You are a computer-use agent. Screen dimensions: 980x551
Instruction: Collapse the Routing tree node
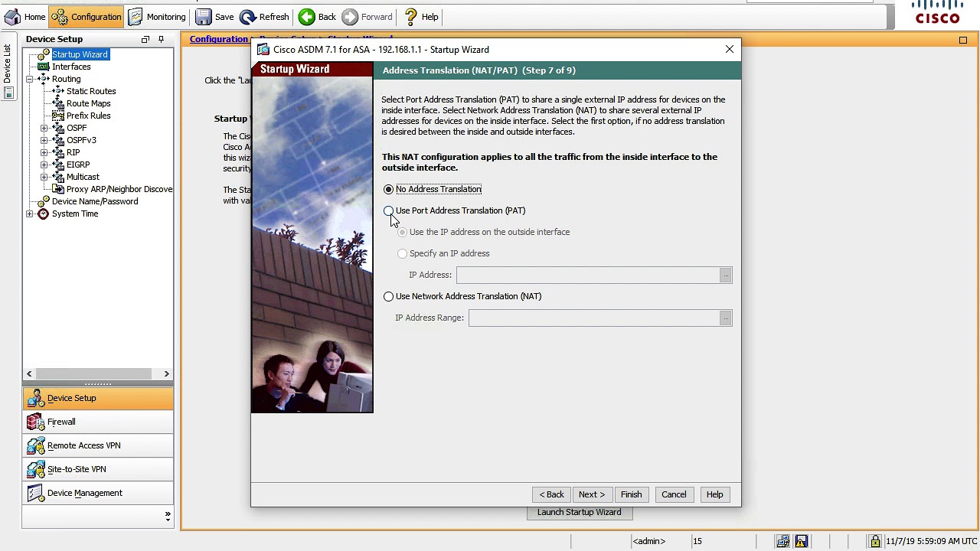point(29,79)
